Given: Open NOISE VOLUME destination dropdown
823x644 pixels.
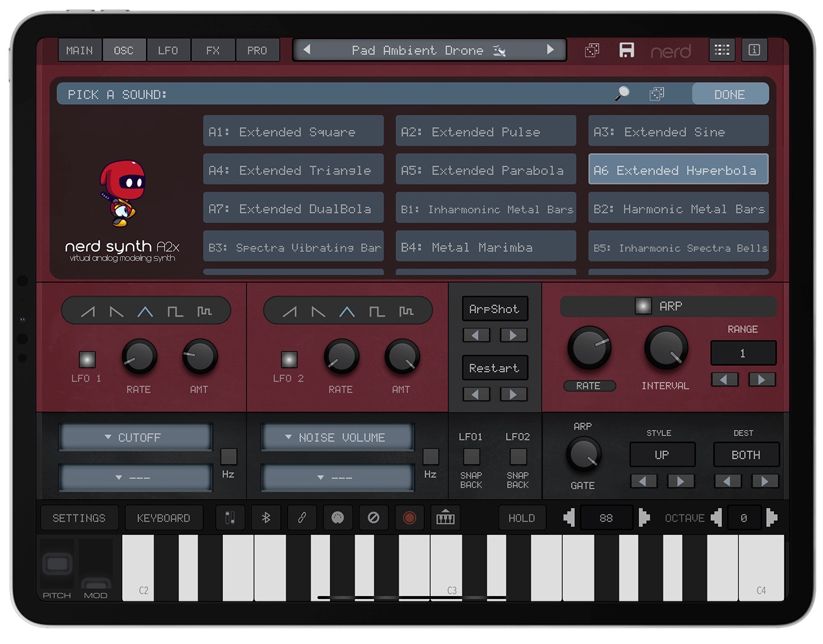Looking at the screenshot, I should 338,437.
